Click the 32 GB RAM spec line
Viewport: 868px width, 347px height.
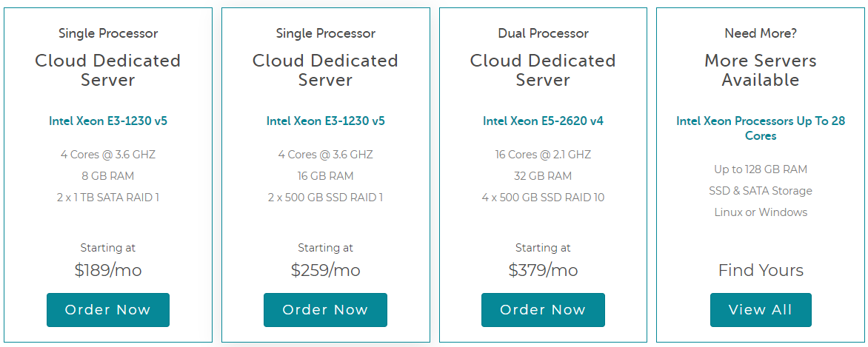tap(543, 176)
